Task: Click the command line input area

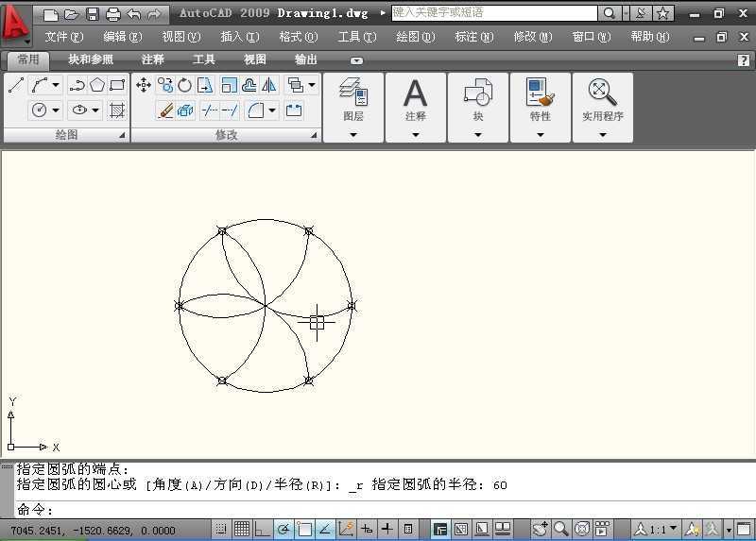Action: click(x=385, y=509)
